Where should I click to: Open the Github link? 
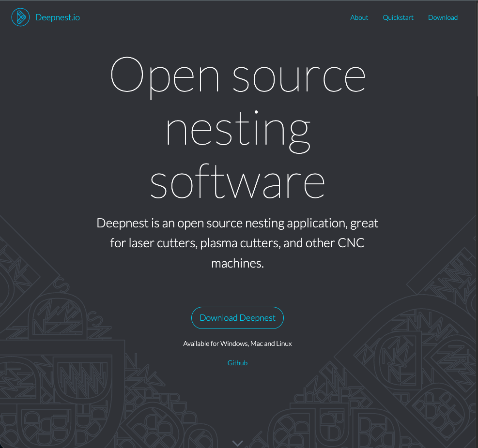tap(237, 363)
